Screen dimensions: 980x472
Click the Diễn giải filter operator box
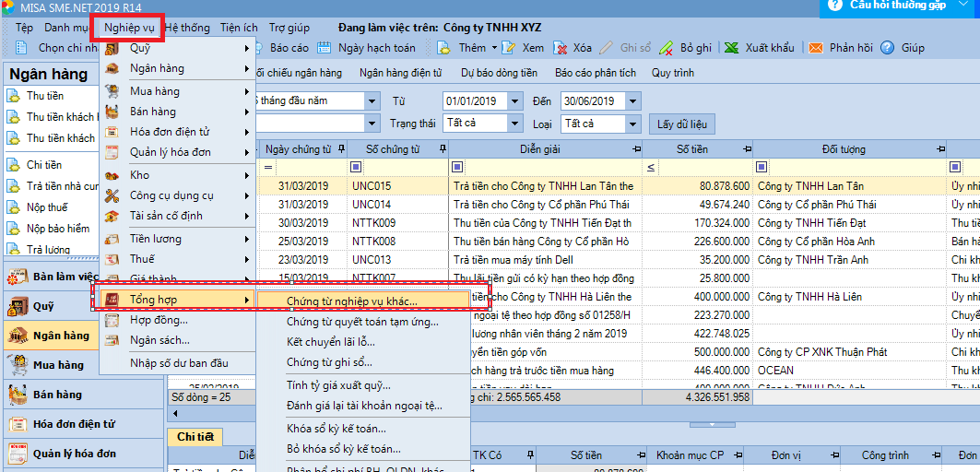457,167
